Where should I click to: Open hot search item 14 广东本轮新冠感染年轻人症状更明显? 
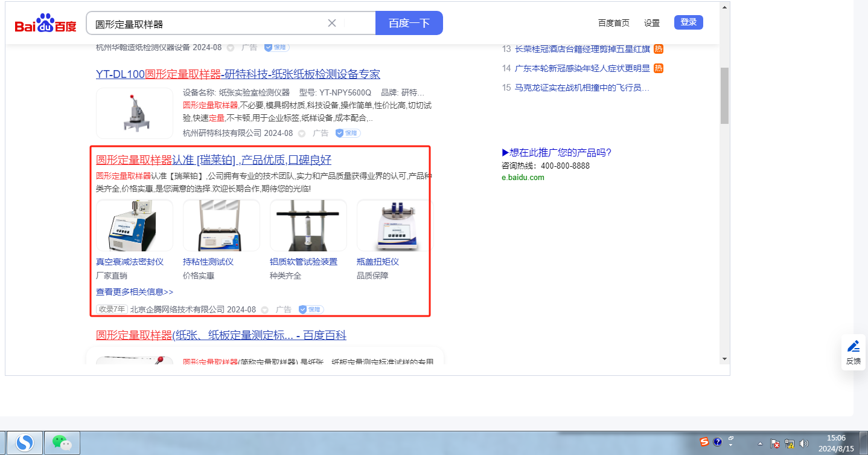(583, 68)
